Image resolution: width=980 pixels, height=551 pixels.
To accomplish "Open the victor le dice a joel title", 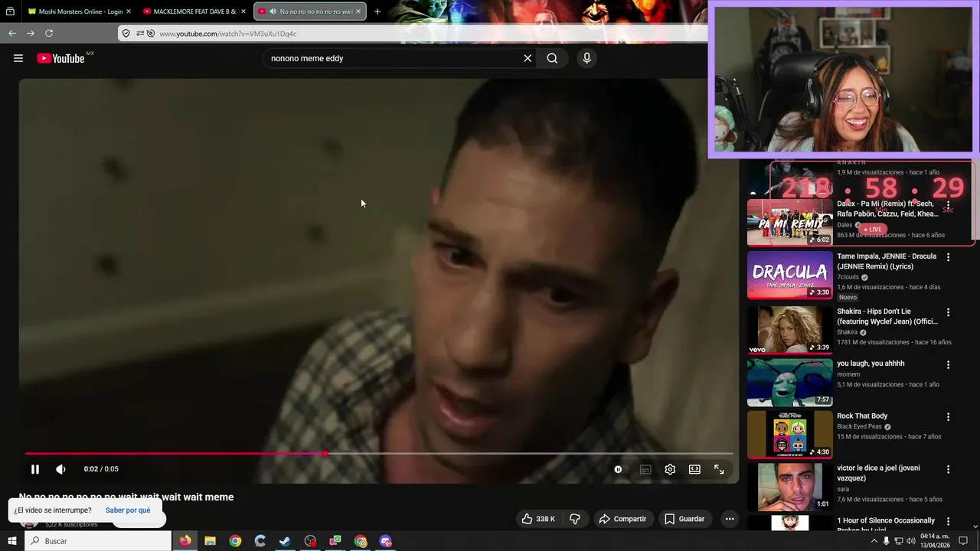I will coord(878,473).
